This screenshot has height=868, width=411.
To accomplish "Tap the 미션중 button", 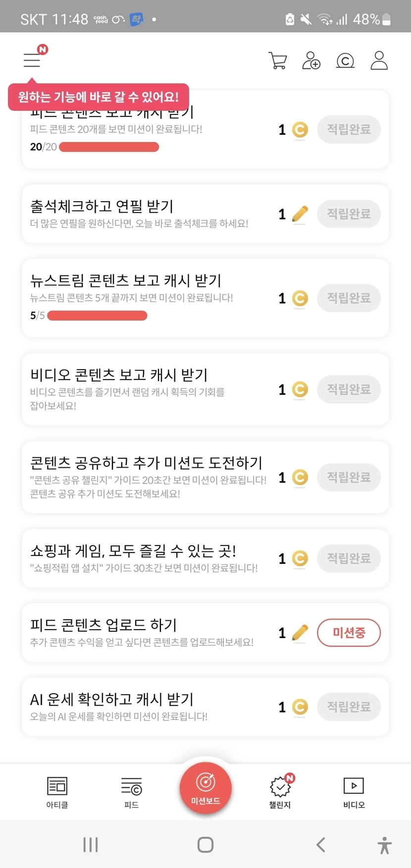I will pos(349,633).
